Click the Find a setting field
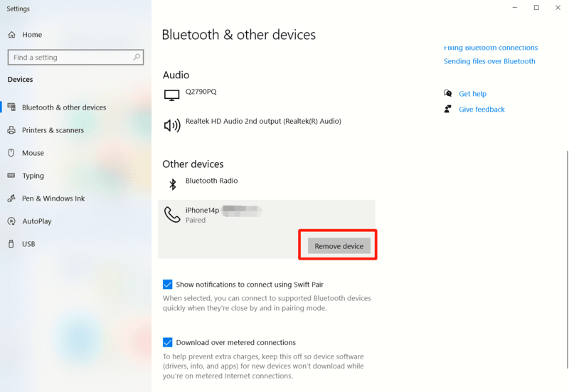This screenshot has width=569, height=392. 75,58
